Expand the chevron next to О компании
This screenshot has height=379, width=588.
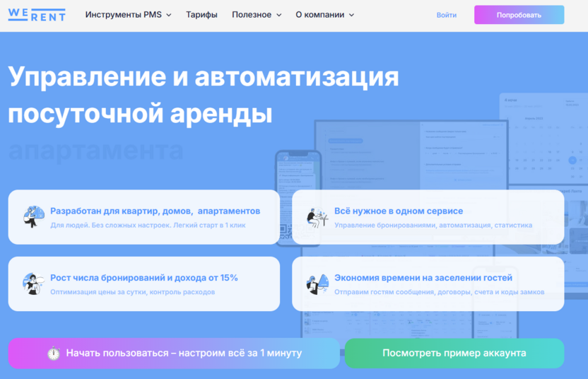pyautogui.click(x=351, y=15)
